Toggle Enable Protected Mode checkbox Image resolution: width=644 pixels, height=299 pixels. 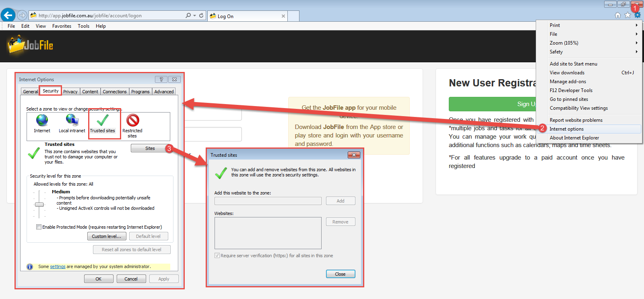39,227
